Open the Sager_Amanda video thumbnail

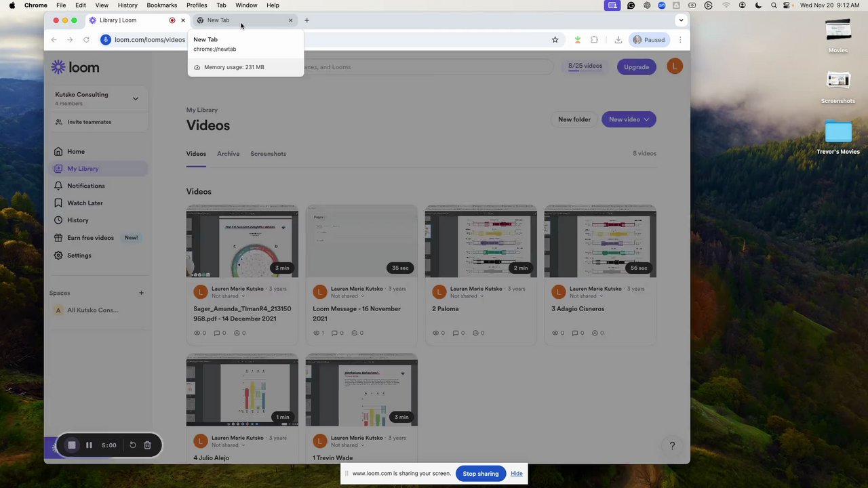(242, 241)
